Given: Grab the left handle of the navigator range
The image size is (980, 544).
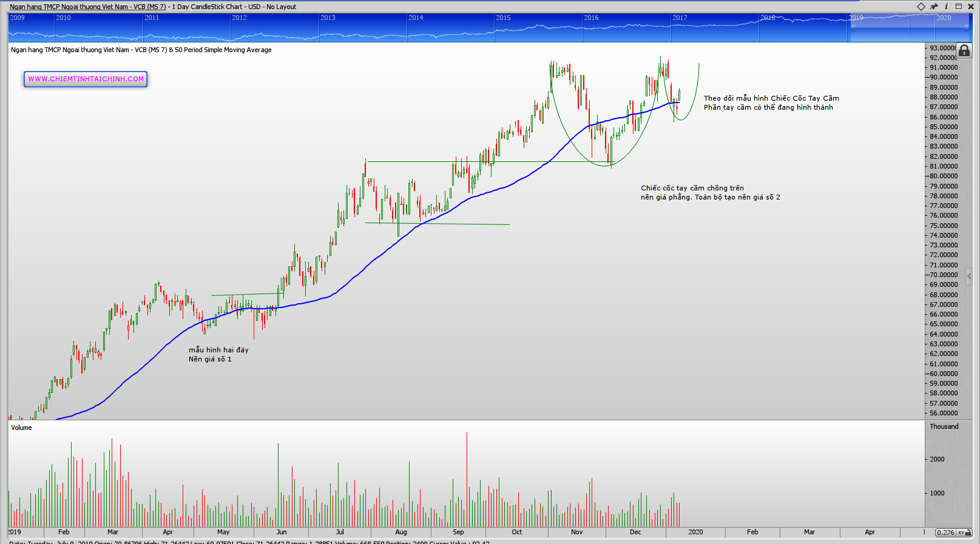Looking at the screenshot, I should click(853, 27).
